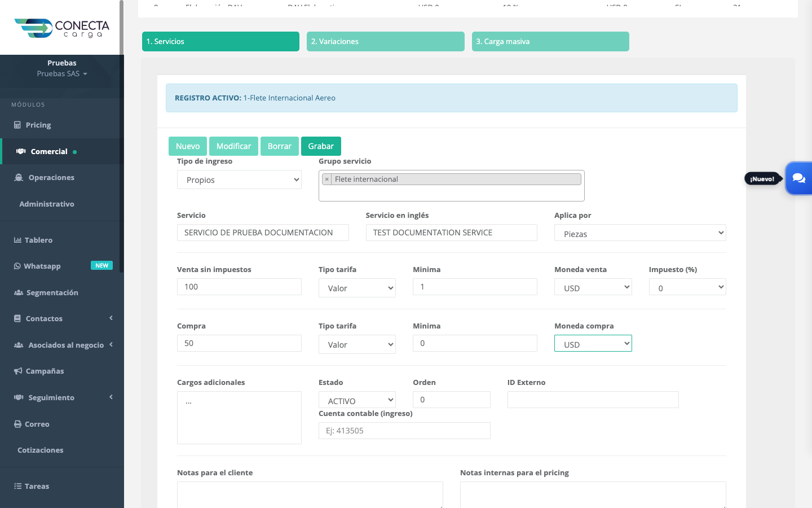Switch to the 3. Carga masiva tab
Image resolution: width=812 pixels, height=508 pixels.
(x=550, y=42)
